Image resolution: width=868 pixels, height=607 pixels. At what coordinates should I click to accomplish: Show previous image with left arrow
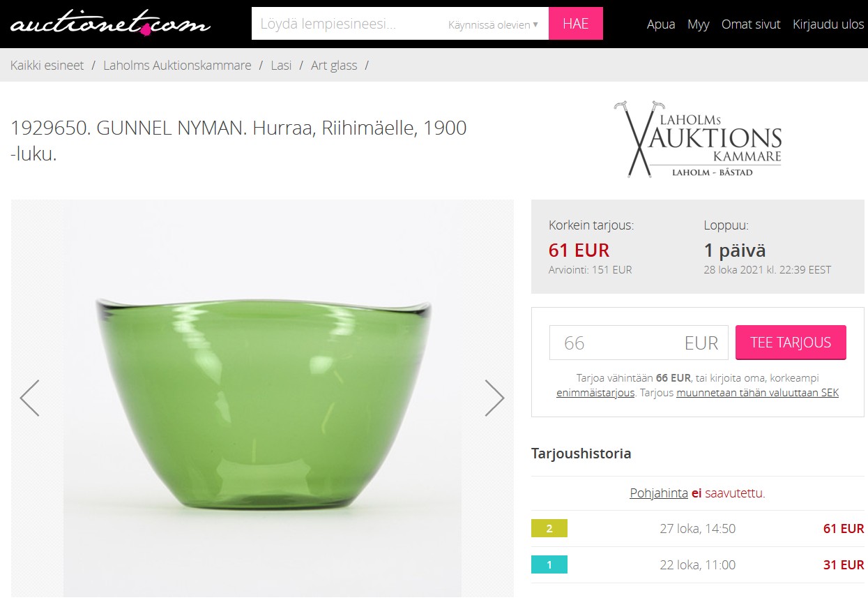(x=29, y=398)
